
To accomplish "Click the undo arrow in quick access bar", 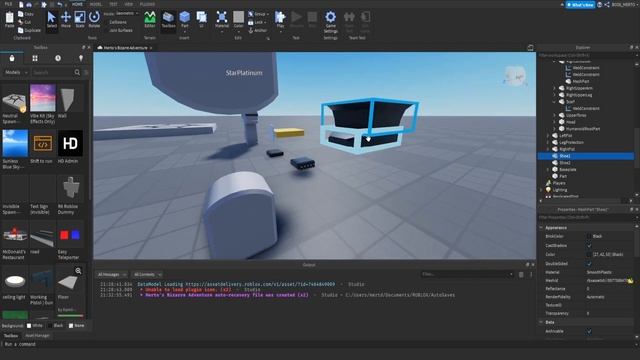I will point(60,4).
